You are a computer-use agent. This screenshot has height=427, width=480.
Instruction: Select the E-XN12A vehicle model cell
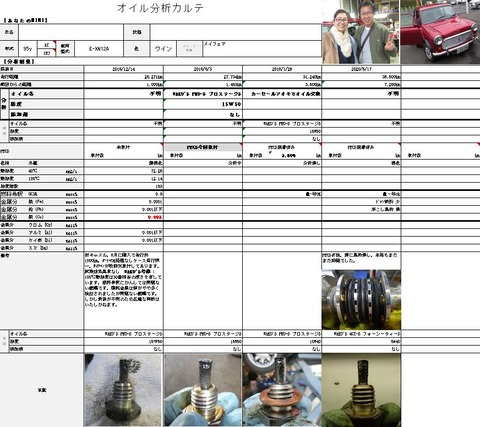tap(99, 49)
